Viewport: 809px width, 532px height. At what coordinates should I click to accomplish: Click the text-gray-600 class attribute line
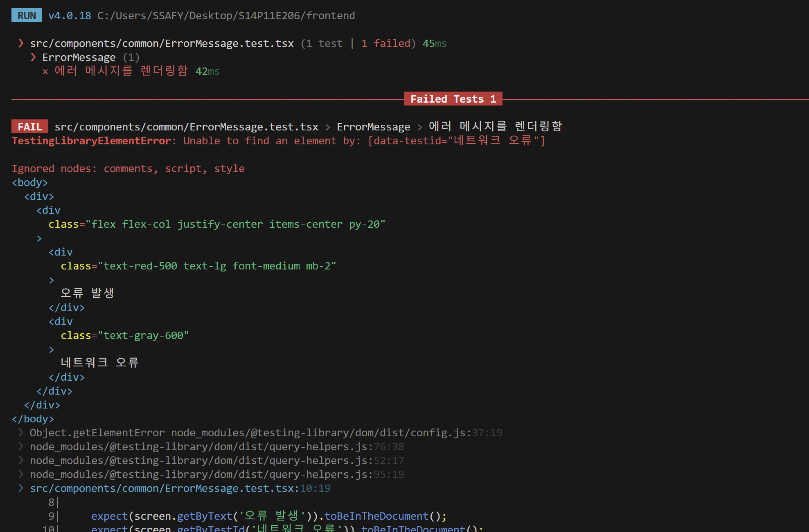125,335
